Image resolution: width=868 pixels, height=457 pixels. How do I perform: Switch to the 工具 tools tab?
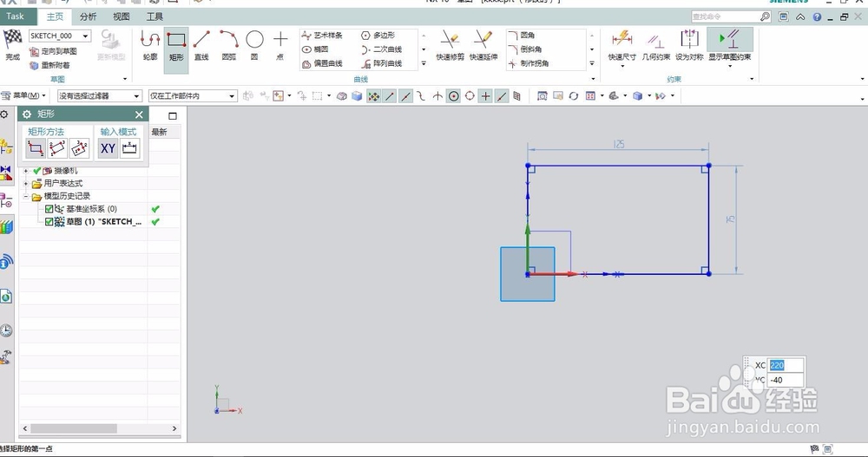pyautogui.click(x=155, y=16)
